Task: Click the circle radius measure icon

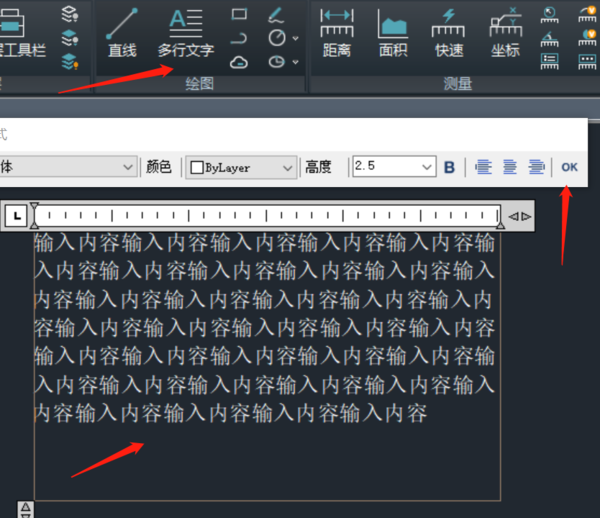Action: 549,15
